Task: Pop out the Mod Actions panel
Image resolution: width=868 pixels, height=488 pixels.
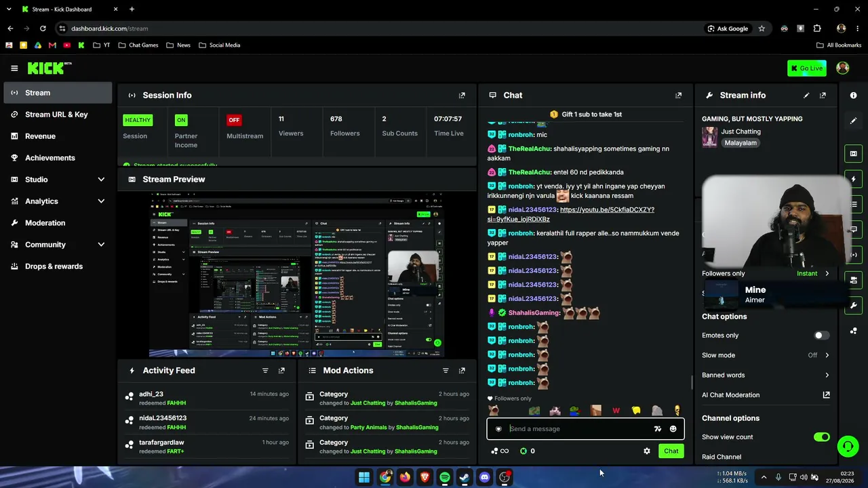Action: tap(462, 371)
